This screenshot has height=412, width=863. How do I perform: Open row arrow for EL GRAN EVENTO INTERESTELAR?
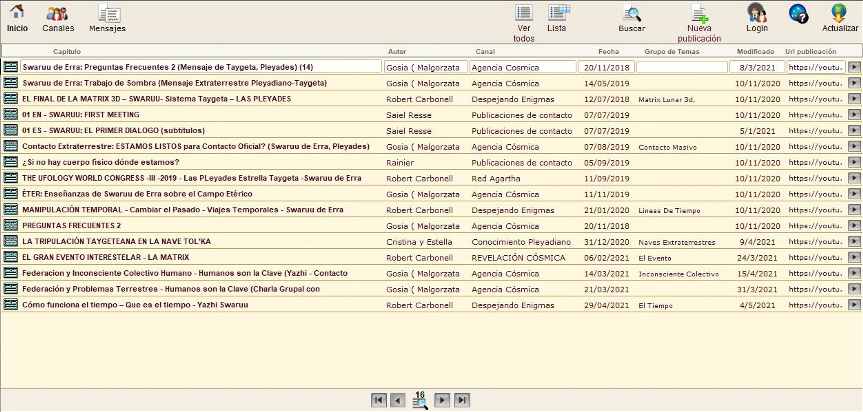tap(854, 257)
